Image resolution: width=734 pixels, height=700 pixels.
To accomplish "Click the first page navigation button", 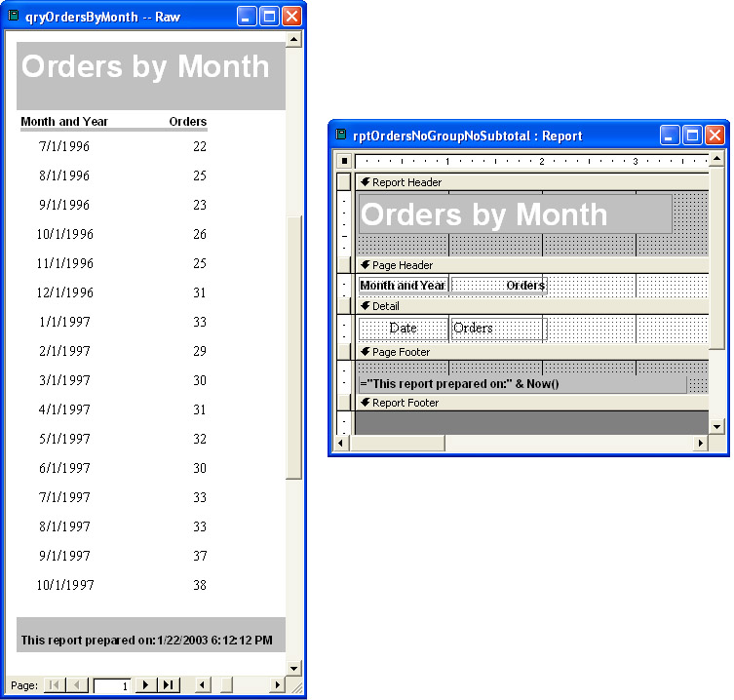I will pyautogui.click(x=54, y=685).
